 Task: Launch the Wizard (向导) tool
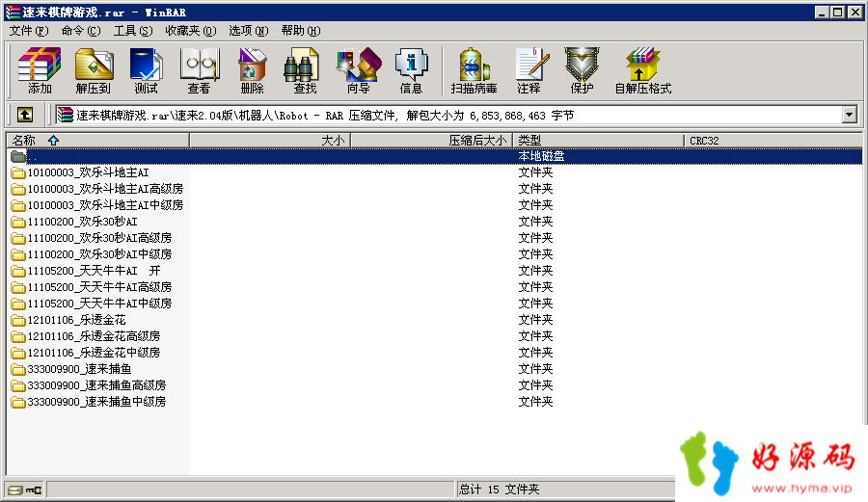(x=359, y=70)
